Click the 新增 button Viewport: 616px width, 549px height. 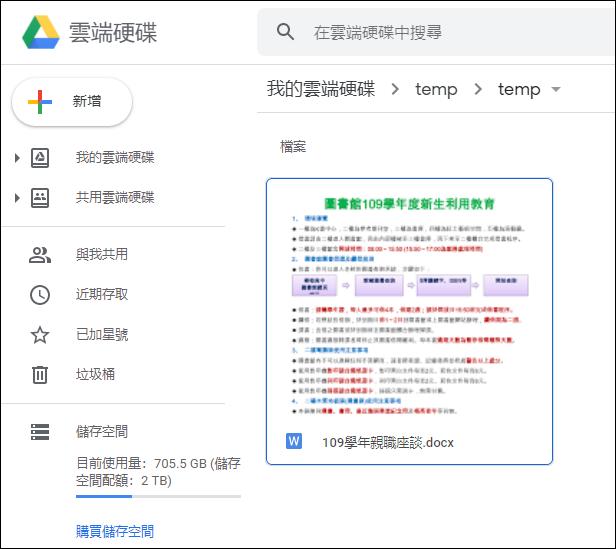(72, 102)
